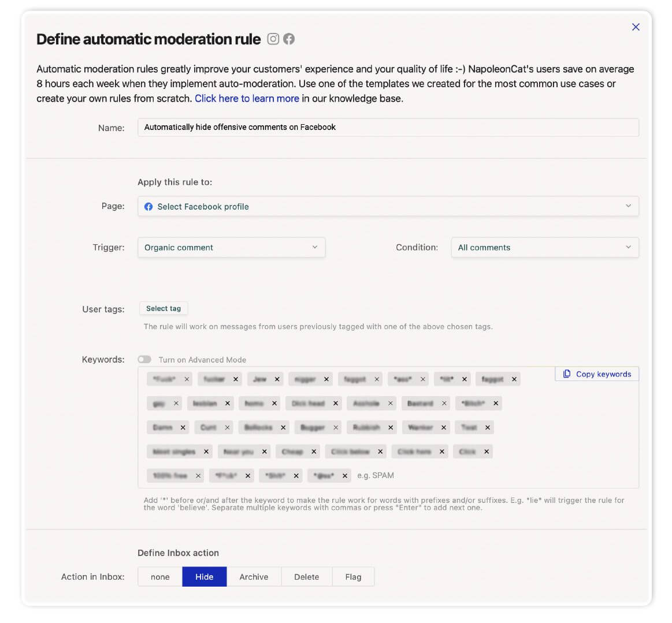Click the Facebook icon beside the title
The width and height of the screenshot is (672, 623).
click(289, 39)
